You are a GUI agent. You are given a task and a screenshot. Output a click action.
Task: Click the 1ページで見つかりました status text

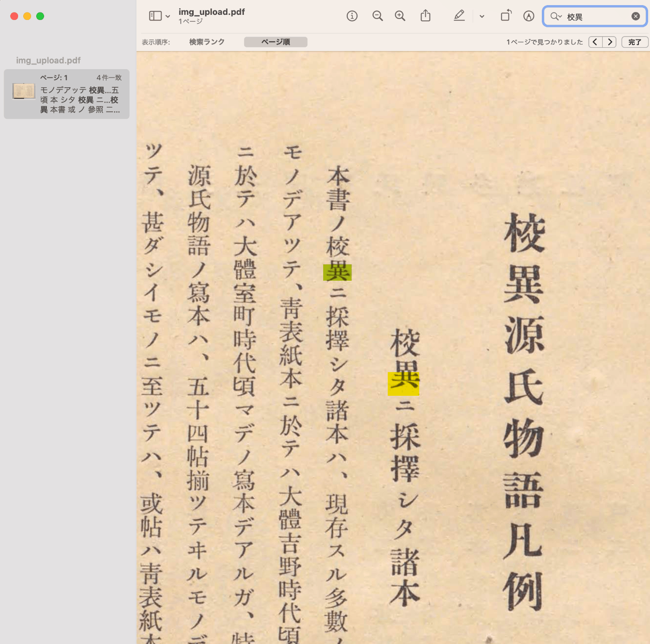[x=545, y=42]
